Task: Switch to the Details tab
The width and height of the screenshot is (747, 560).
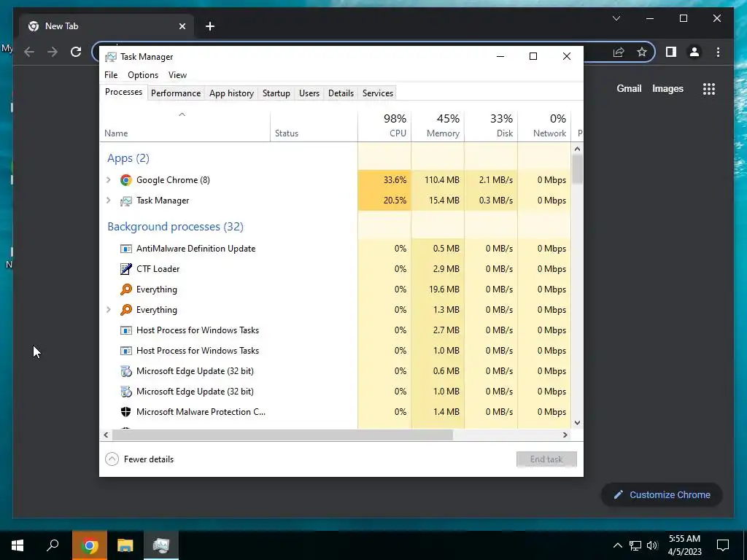Action: point(341,93)
